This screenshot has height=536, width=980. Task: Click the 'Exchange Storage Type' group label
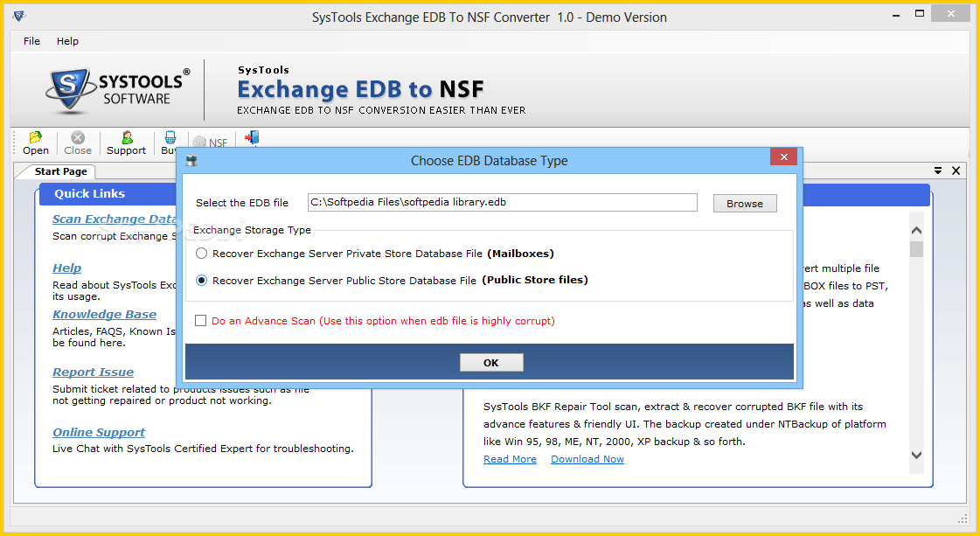pyautogui.click(x=252, y=230)
